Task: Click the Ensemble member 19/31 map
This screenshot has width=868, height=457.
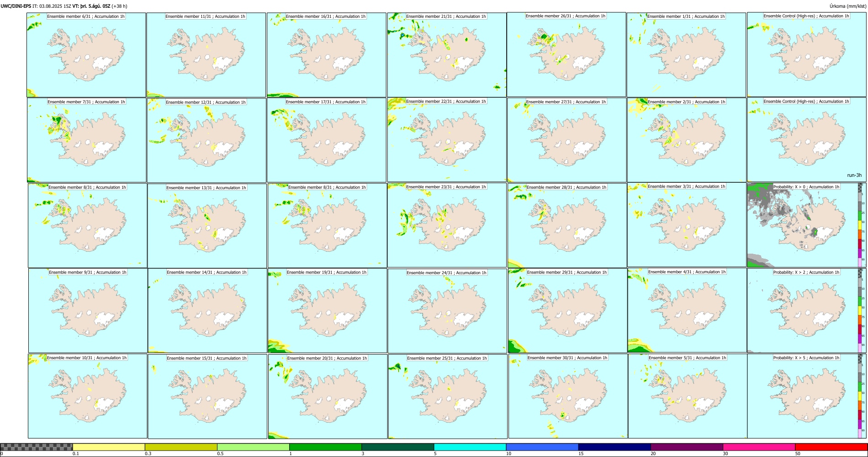Action: [x=327, y=311]
